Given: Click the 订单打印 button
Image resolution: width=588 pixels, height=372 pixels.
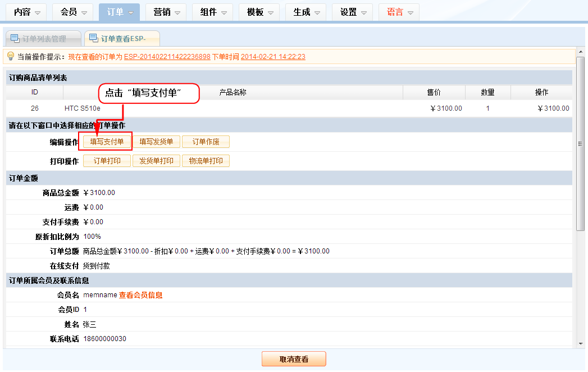Looking at the screenshot, I should coord(107,161).
